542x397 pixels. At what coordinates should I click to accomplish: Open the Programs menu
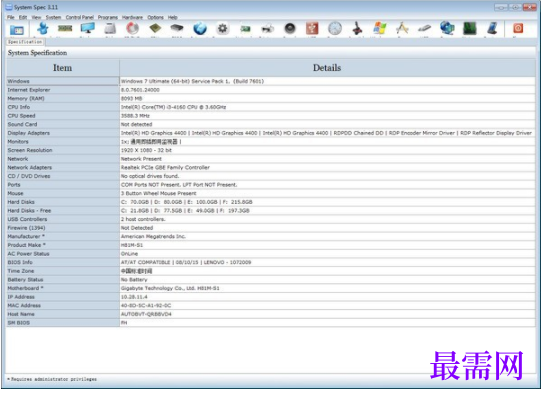click(x=108, y=17)
